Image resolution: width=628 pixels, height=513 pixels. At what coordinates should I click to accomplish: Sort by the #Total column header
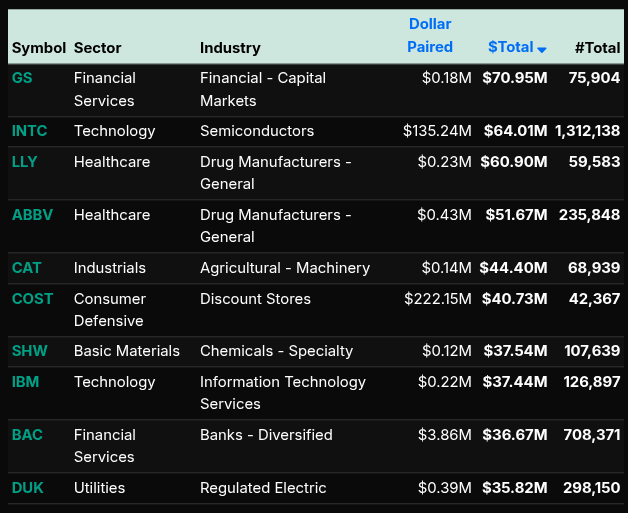point(597,47)
